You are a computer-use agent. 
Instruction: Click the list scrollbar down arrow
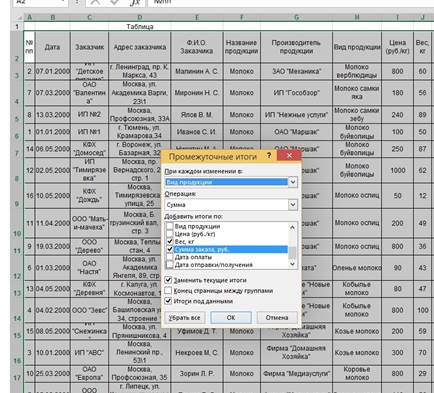292,264
